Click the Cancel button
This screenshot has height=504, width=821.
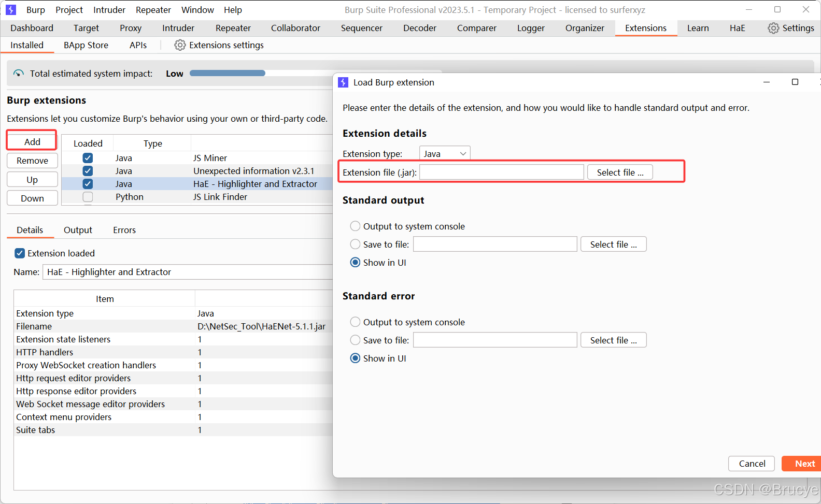click(752, 464)
